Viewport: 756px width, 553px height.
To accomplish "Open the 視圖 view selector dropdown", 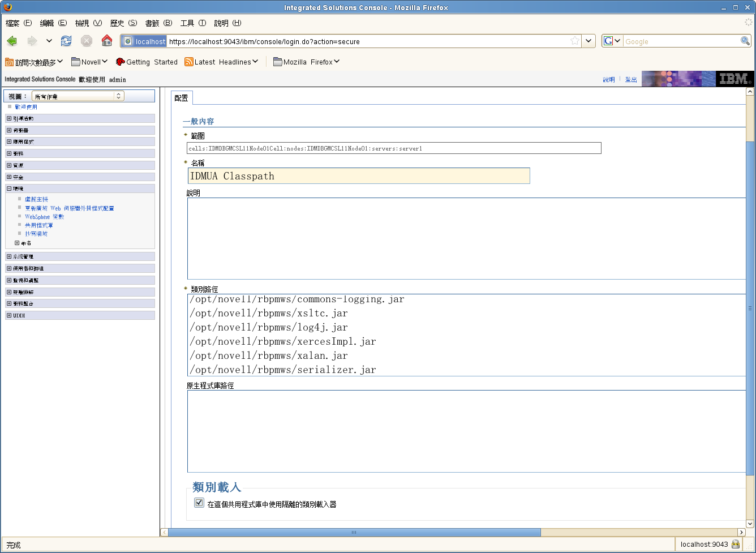I will point(78,96).
